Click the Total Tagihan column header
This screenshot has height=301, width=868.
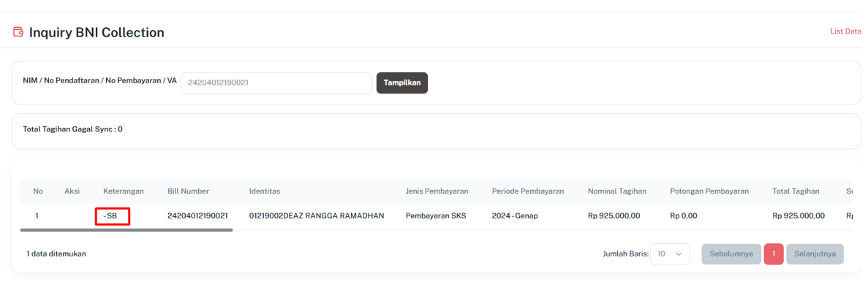(796, 191)
